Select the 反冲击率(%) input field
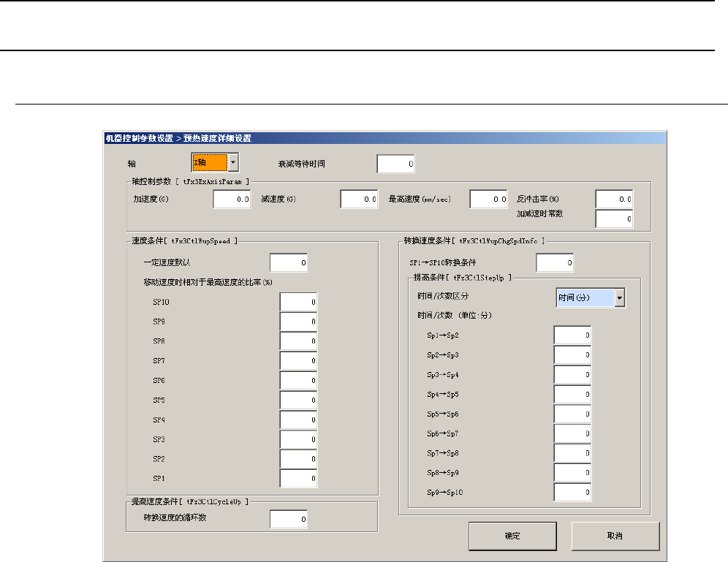Image resolution: width=728 pixels, height=562 pixels. 614,199
